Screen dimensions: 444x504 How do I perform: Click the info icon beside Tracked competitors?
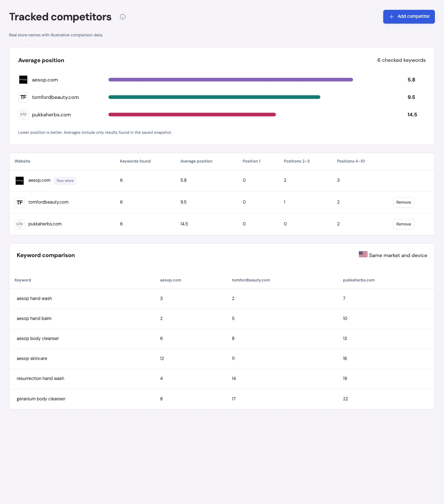pos(123,17)
